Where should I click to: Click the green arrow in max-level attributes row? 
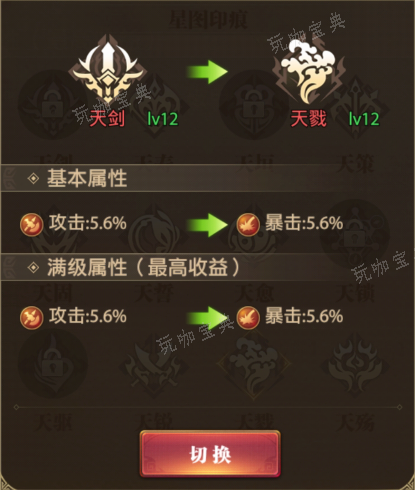[x=207, y=318]
